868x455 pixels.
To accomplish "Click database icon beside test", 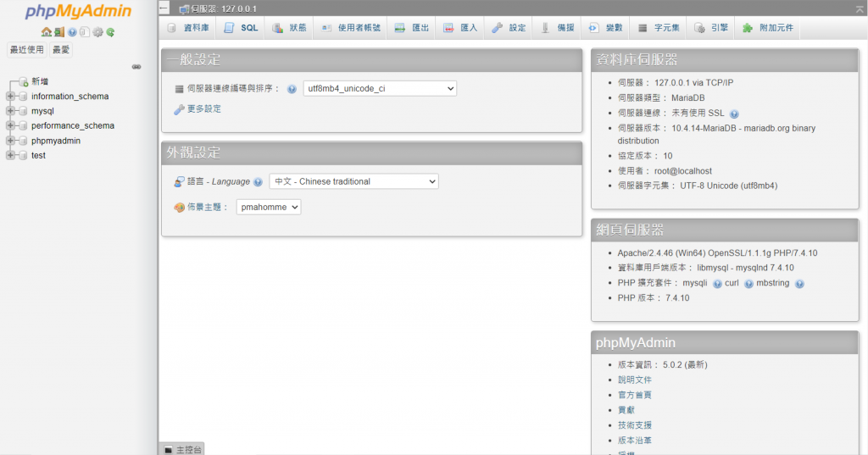I will point(23,156).
